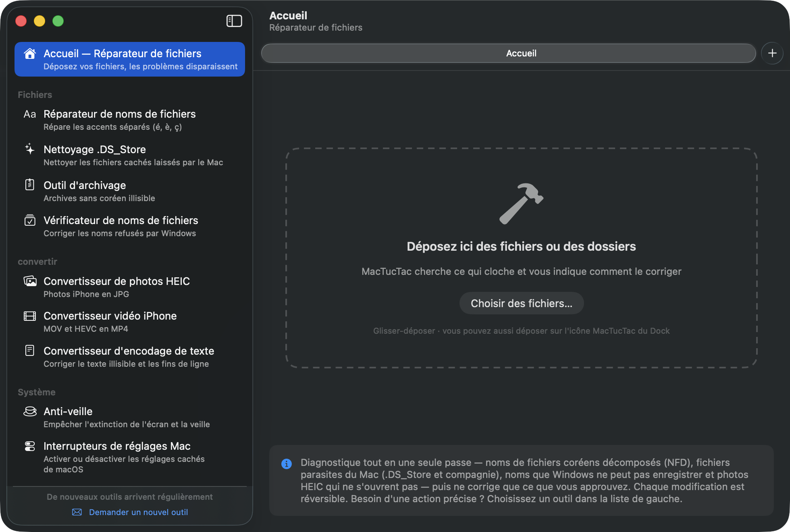Click the HEIC photos stack icon

point(30,281)
